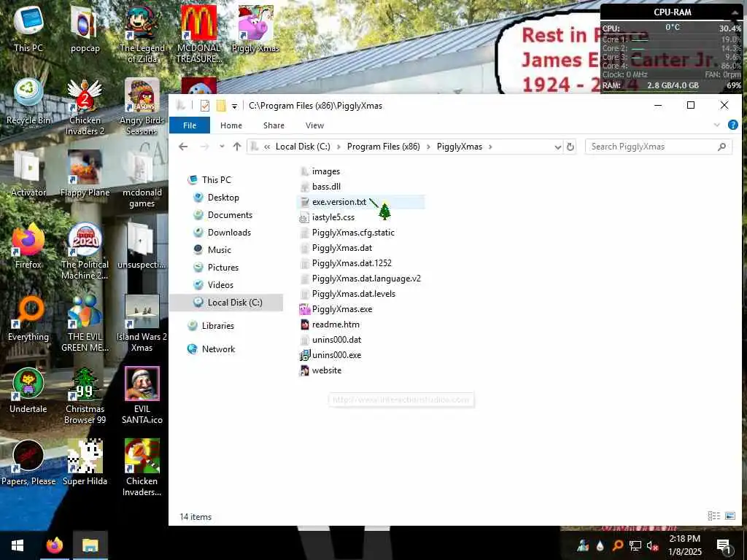Open the Explorer Help question mark

(x=732, y=125)
